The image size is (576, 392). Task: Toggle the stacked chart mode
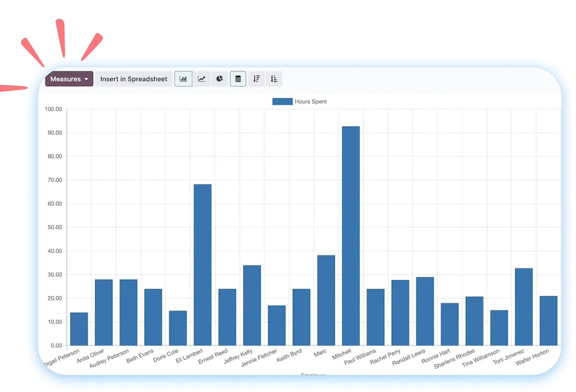tap(238, 79)
